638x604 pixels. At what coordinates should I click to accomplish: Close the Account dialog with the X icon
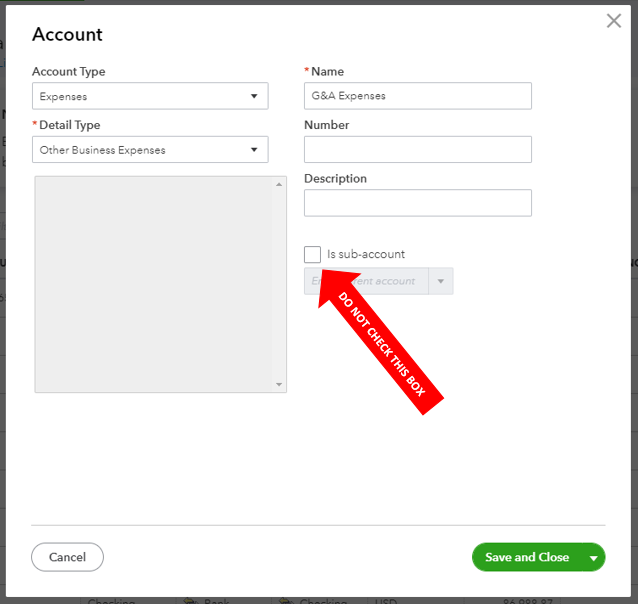pos(614,21)
